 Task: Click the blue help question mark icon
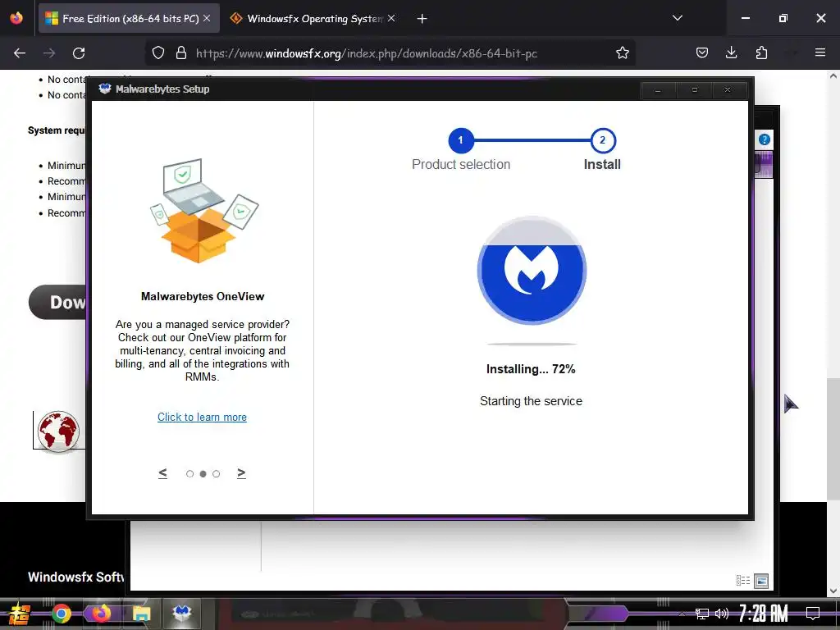(764, 139)
